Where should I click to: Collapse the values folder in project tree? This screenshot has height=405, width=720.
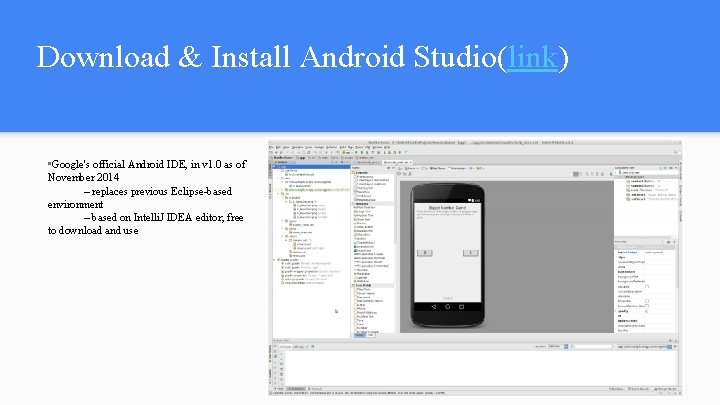point(282,236)
